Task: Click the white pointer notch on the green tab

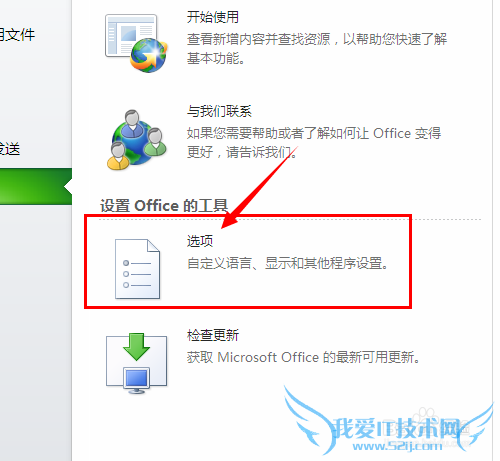Action: [68, 187]
